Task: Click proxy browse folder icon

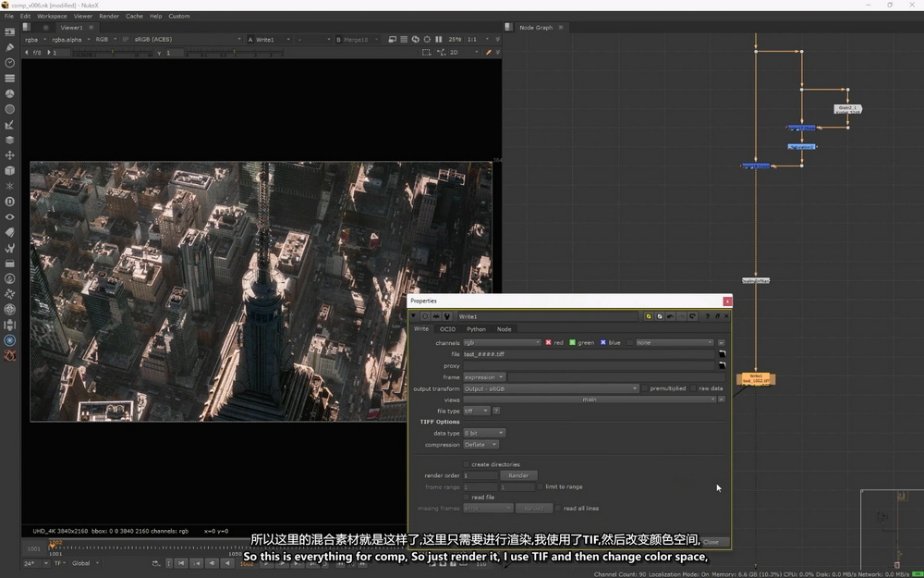Action: [x=722, y=365]
